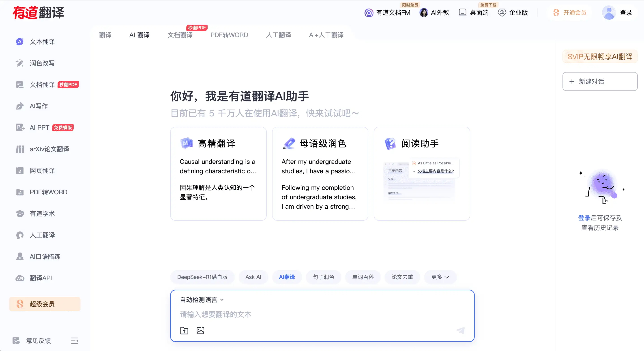Click the blue 登录 link in history panel
Image resolution: width=644 pixels, height=351 pixels.
click(x=584, y=218)
